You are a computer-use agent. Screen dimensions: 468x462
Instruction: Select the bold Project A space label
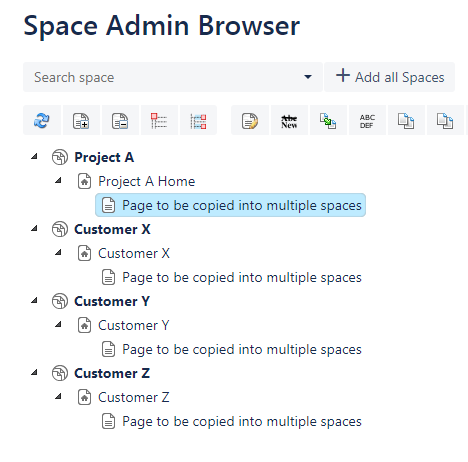click(104, 157)
